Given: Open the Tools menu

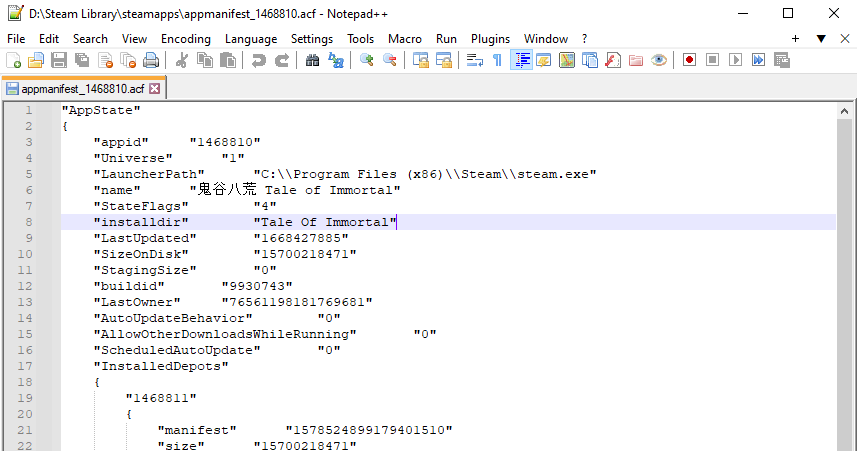Looking at the screenshot, I should [x=360, y=39].
